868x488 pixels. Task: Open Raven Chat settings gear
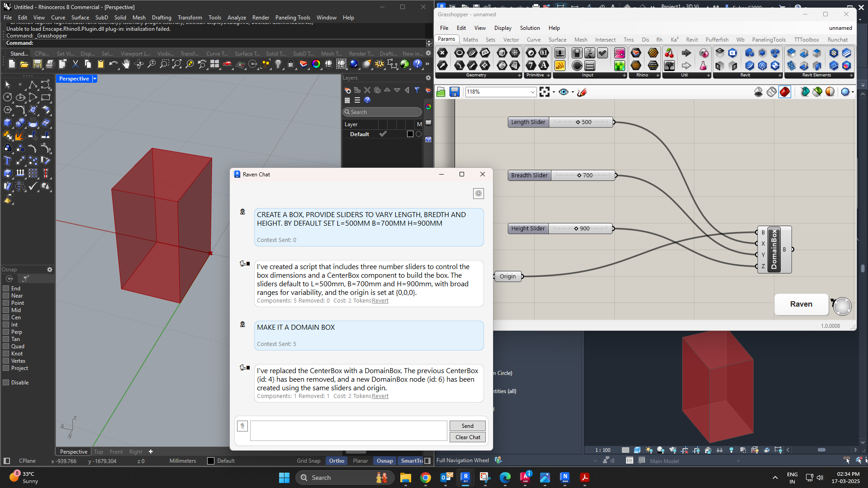coord(478,193)
